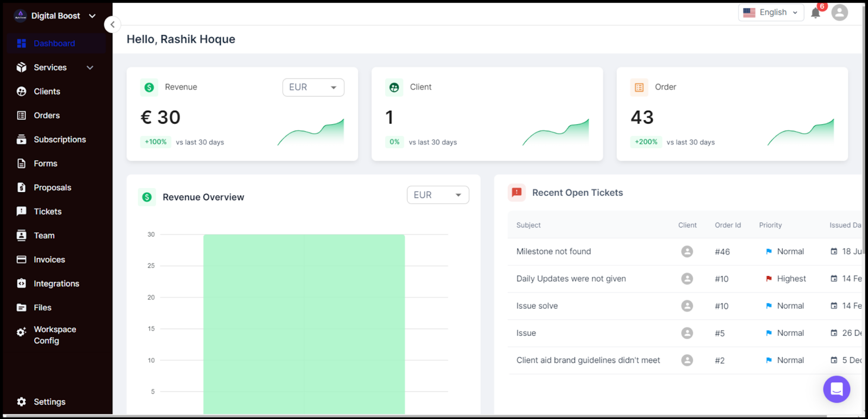Open Subscriptions from the sidebar
The height and width of the screenshot is (419, 868).
pos(60,139)
